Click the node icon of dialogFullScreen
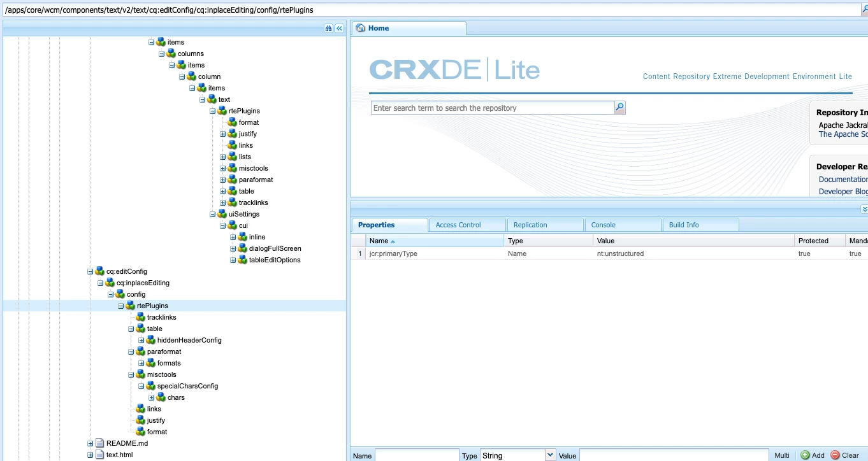 click(242, 248)
